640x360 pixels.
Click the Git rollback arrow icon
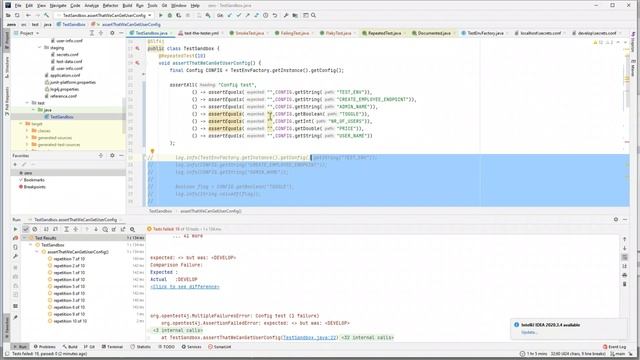click(x=275, y=16)
